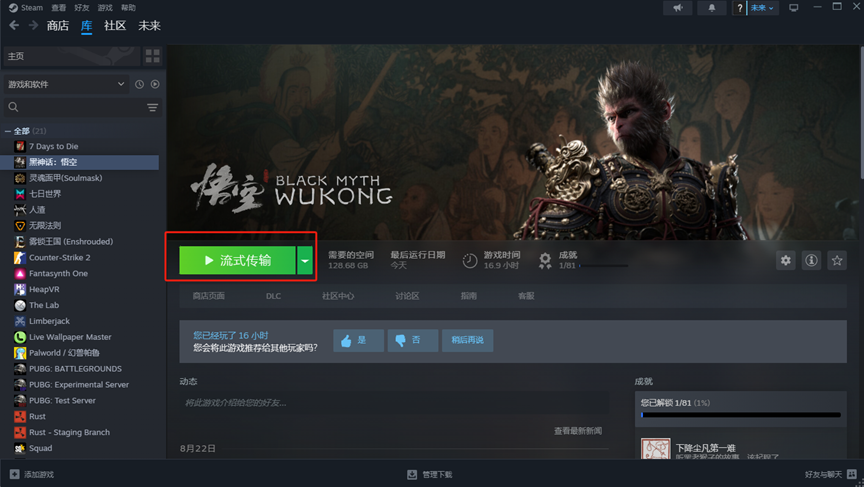The image size is (864, 487).
Task: Open the 查看 menu
Action: click(x=58, y=8)
